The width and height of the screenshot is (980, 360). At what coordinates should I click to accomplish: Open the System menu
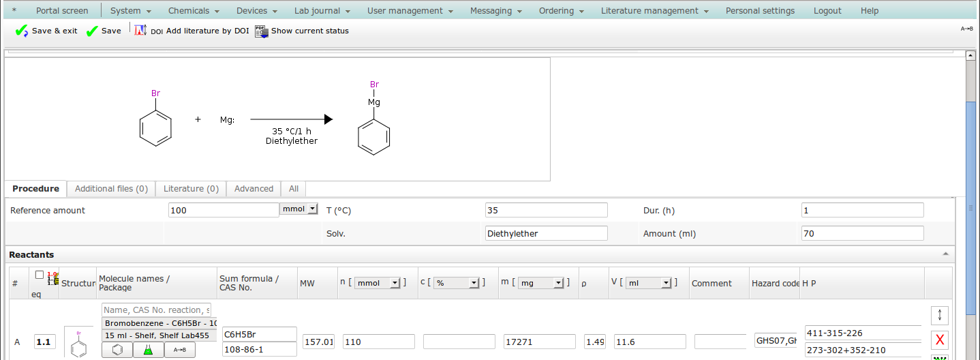pyautogui.click(x=130, y=11)
